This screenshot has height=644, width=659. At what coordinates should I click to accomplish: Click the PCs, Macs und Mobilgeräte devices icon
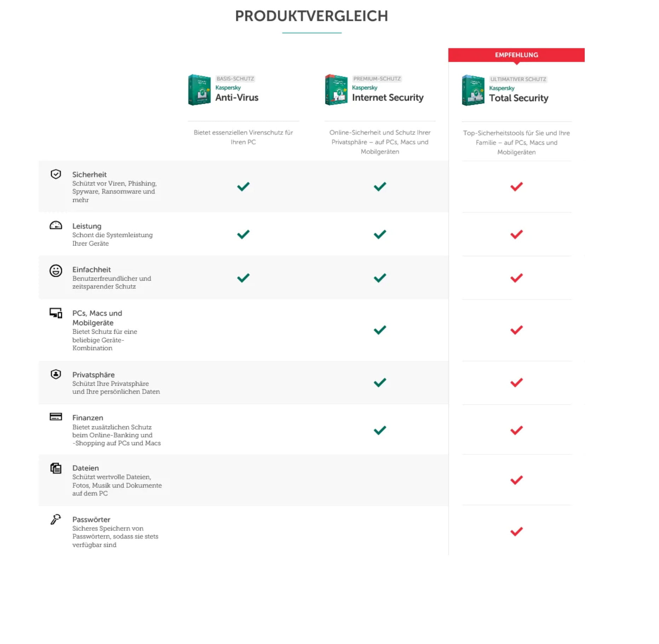(x=56, y=313)
